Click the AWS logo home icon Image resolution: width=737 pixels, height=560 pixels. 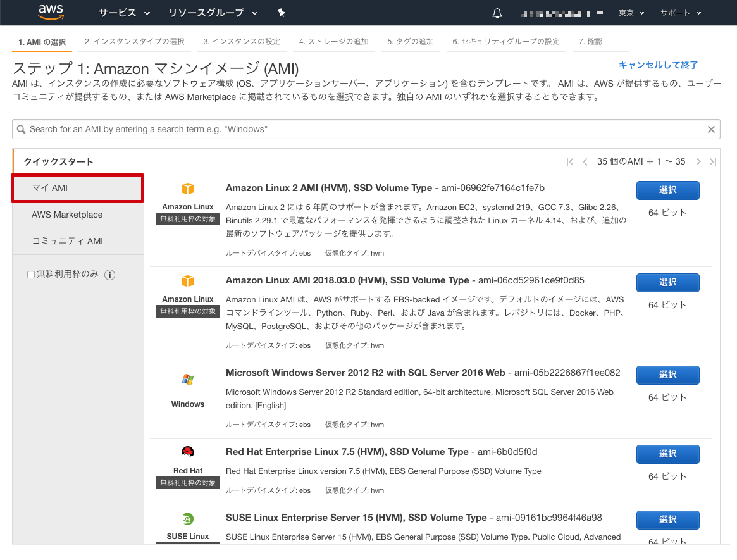click(51, 12)
